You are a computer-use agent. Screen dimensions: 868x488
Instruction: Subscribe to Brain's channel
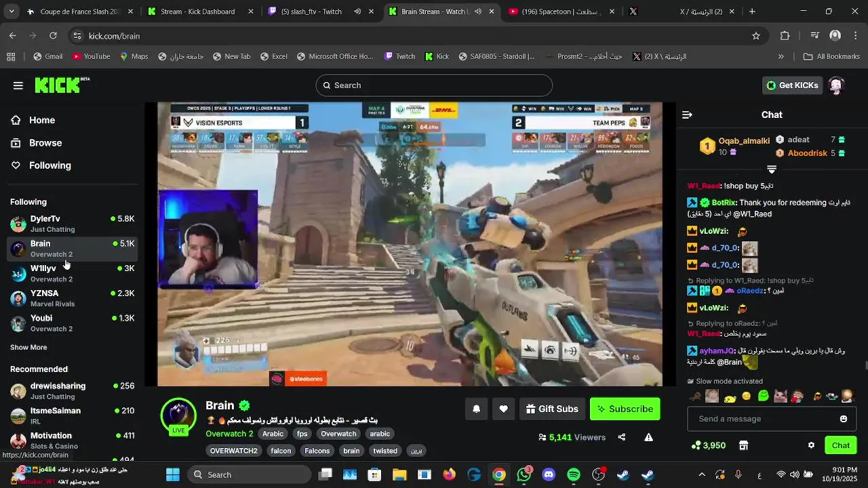pyautogui.click(x=625, y=409)
